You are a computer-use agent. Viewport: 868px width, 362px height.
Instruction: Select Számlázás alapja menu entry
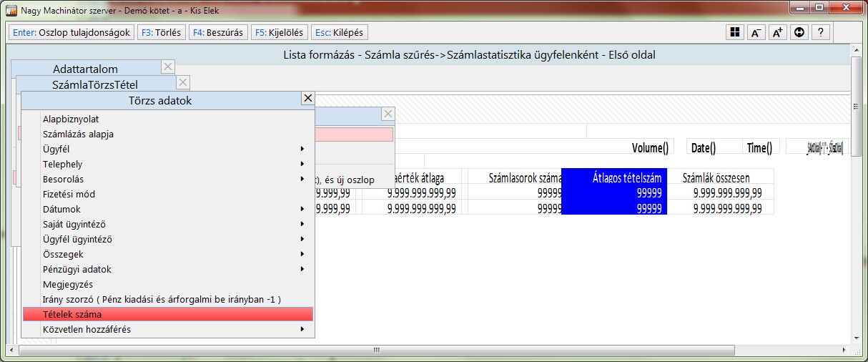(x=167, y=134)
